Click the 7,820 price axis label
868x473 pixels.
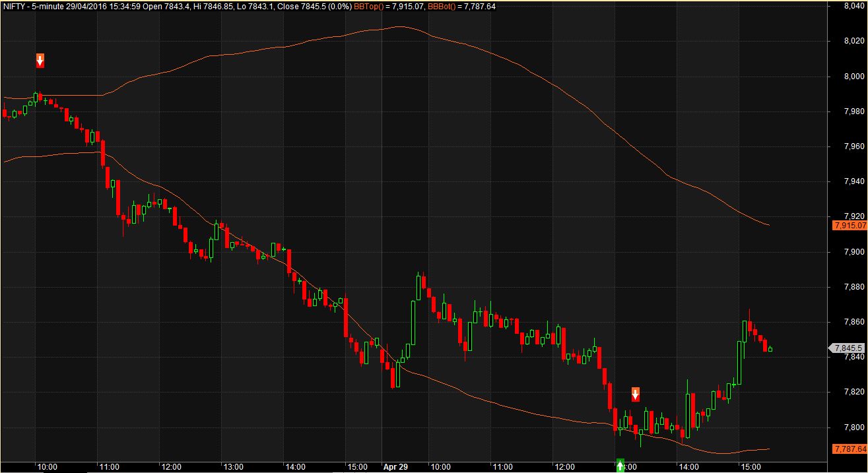[855, 393]
